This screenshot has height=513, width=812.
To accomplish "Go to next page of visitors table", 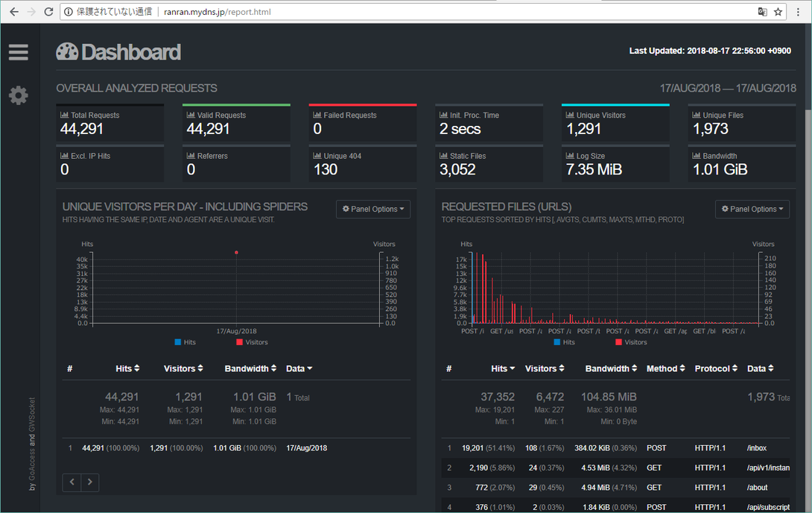I will pos(90,482).
